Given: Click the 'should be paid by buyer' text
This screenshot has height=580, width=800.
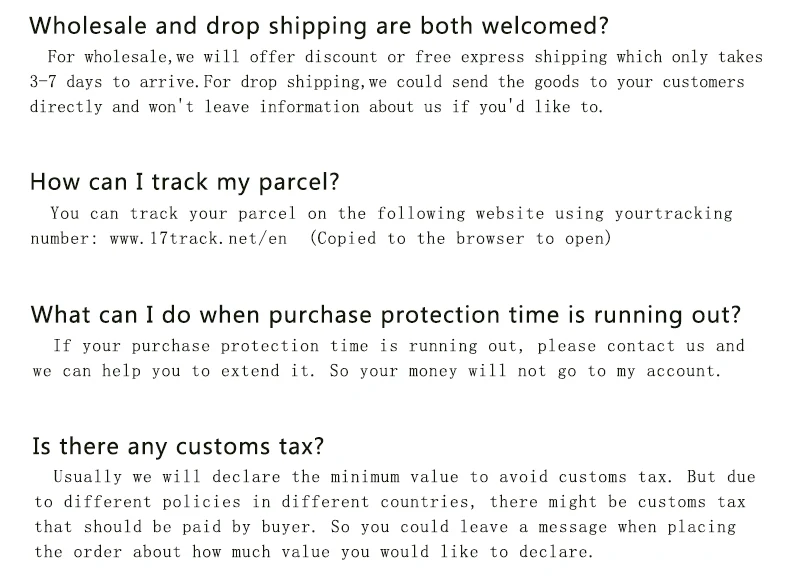Looking at the screenshot, I should click(197, 527).
